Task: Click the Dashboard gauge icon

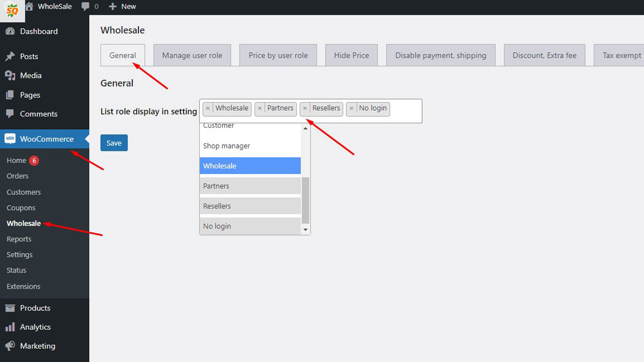Action: point(10,31)
